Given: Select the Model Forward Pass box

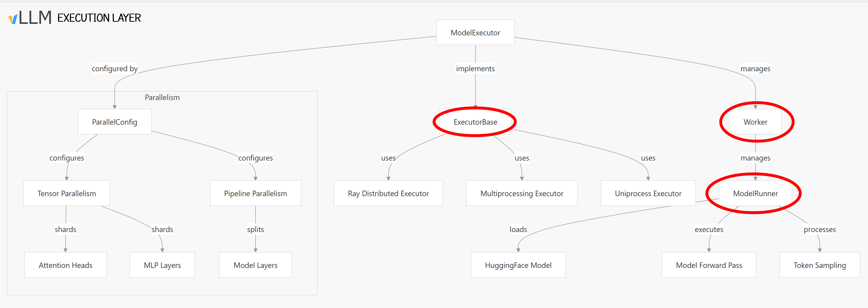Looking at the screenshot, I should pyautogui.click(x=709, y=265).
